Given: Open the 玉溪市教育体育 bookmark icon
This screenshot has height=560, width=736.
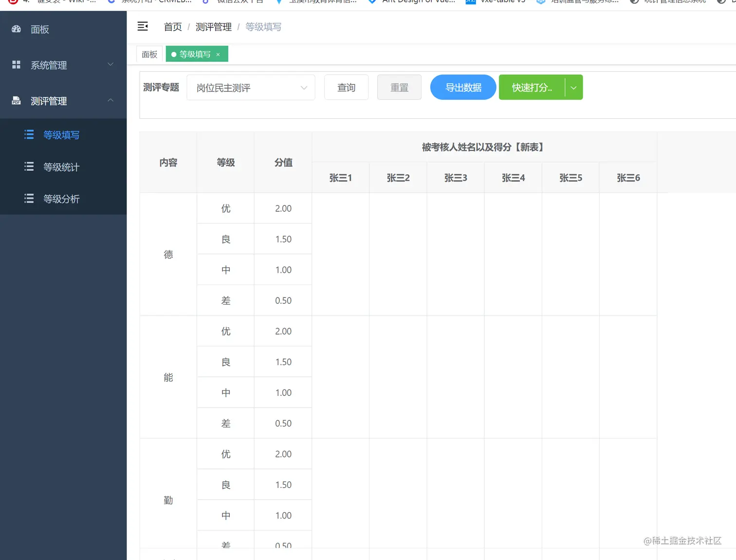Looking at the screenshot, I should tap(279, 2).
